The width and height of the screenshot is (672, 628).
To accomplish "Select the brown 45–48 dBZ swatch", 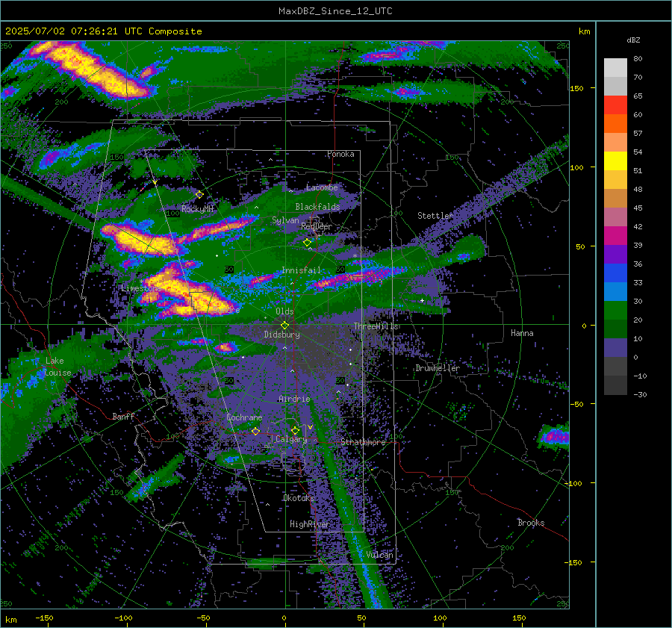I will click(615, 199).
